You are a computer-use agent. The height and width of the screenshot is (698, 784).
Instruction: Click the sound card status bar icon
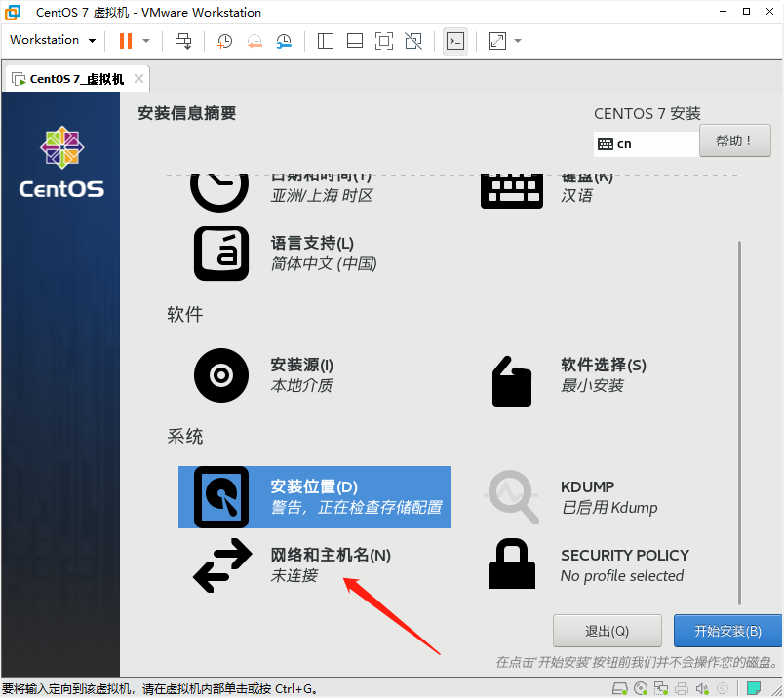702,688
